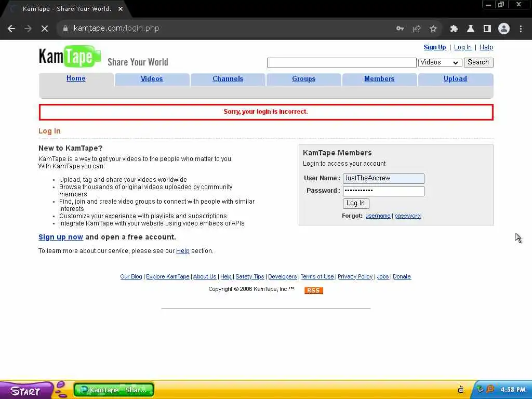Click the 'Sorry, your login is incorrect.' message
This screenshot has width=532, height=399.
pos(265,112)
